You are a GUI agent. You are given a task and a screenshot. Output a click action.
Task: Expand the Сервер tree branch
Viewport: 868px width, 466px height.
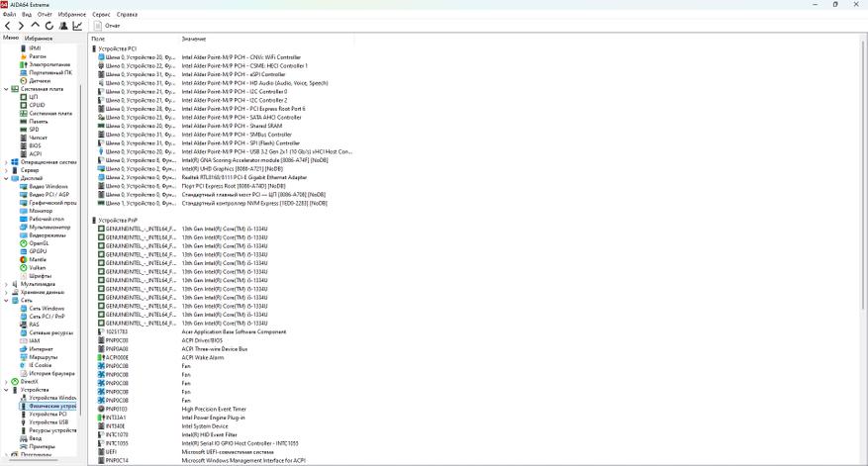(6, 170)
